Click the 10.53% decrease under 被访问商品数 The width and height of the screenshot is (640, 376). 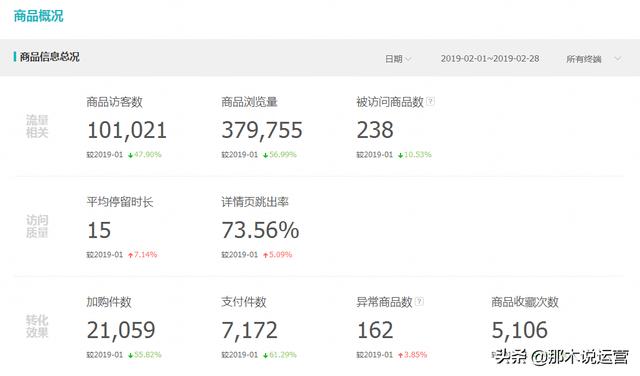[415, 155]
